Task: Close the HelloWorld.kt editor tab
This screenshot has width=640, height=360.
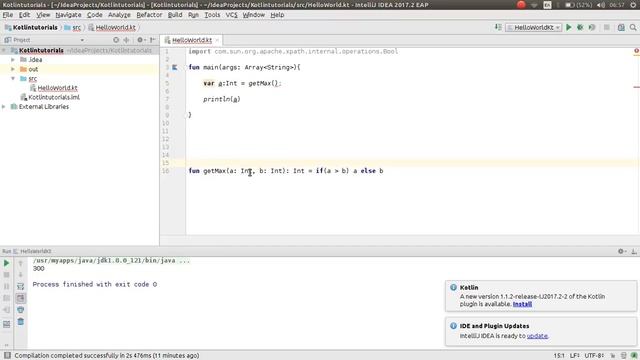Action: [x=217, y=40]
